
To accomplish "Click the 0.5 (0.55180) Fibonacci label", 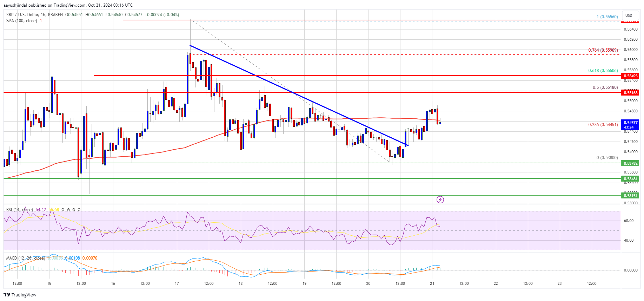I will tap(605, 87).
